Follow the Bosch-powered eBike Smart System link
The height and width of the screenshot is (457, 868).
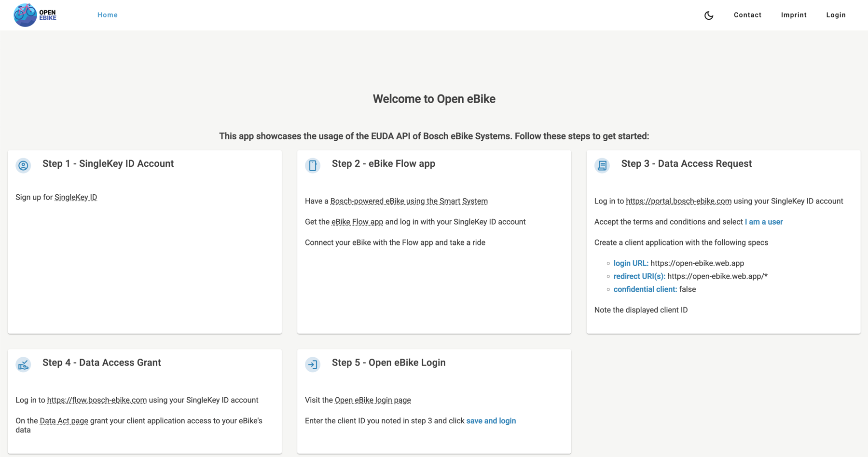[x=409, y=201]
